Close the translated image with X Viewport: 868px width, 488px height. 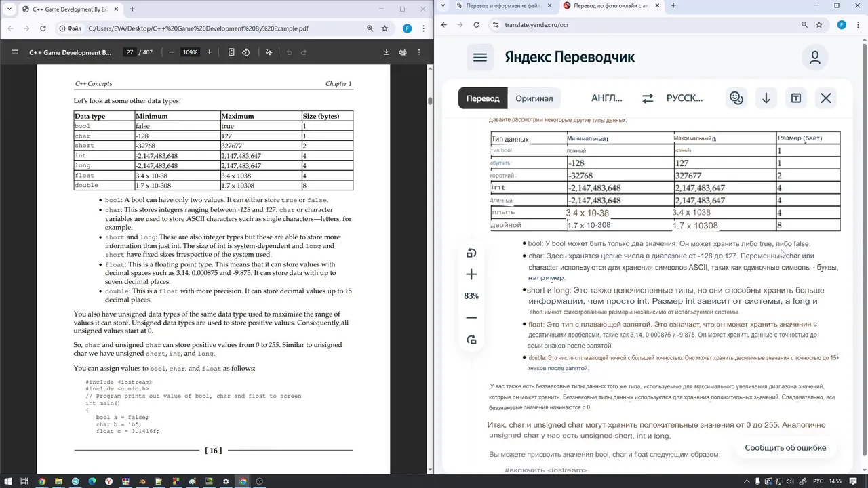coord(826,98)
